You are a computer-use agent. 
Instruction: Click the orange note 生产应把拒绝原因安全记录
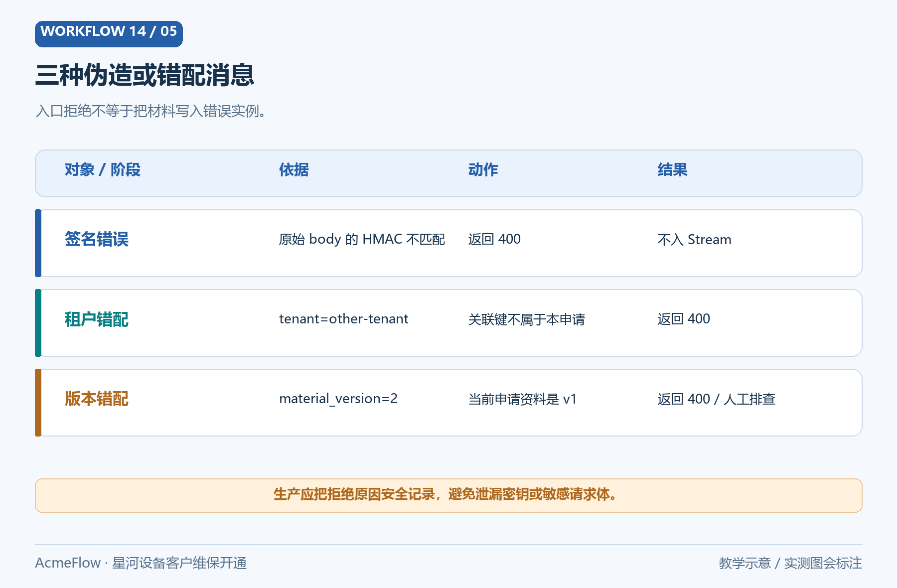448,495
